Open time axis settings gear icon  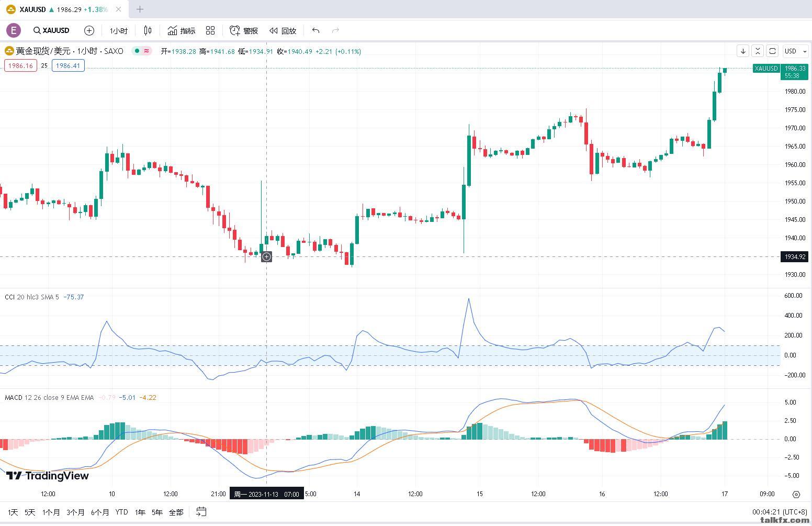pyautogui.click(x=796, y=494)
